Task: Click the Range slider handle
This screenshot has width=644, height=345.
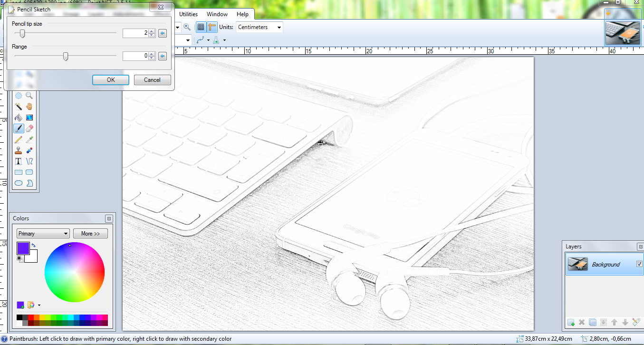Action: [x=66, y=56]
